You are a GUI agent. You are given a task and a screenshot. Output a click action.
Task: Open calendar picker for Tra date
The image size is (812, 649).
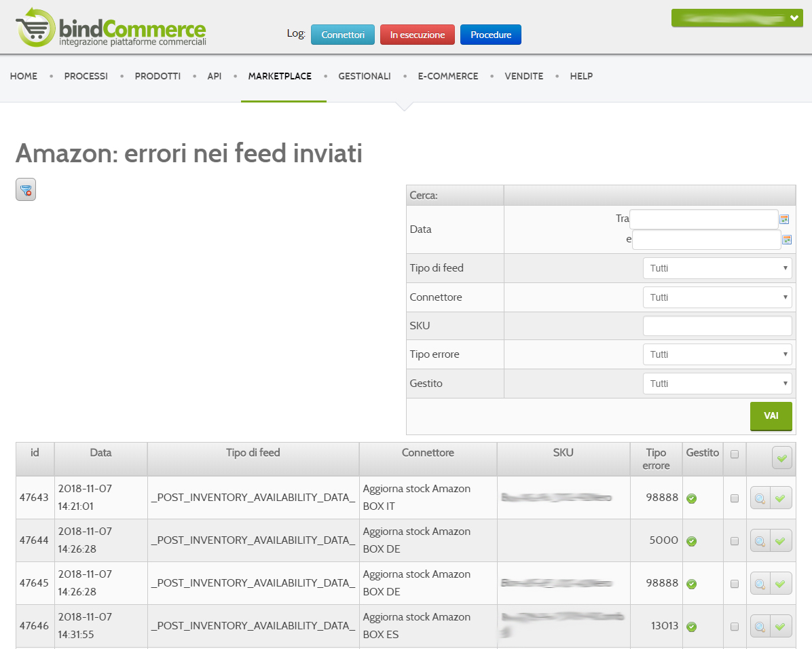pos(784,219)
